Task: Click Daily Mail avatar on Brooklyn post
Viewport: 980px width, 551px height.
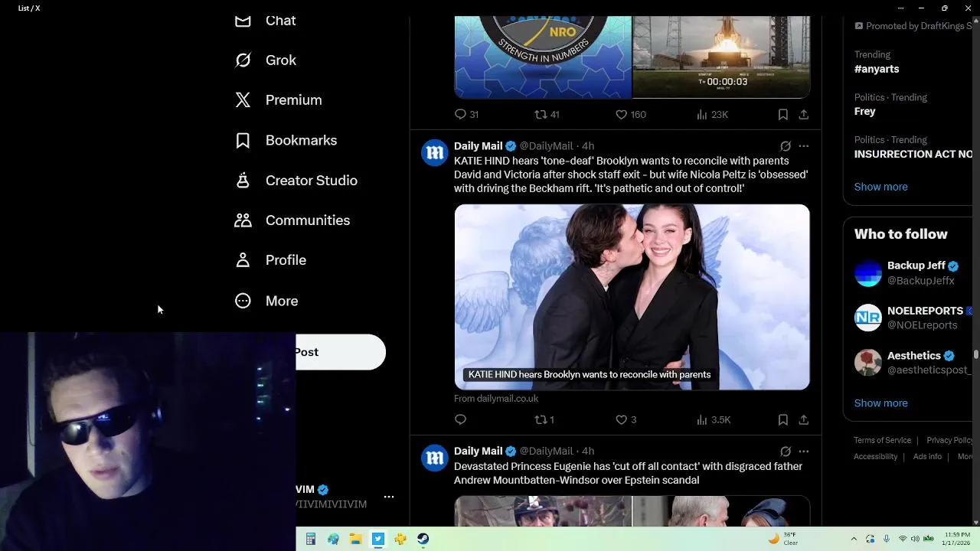Action: point(435,153)
